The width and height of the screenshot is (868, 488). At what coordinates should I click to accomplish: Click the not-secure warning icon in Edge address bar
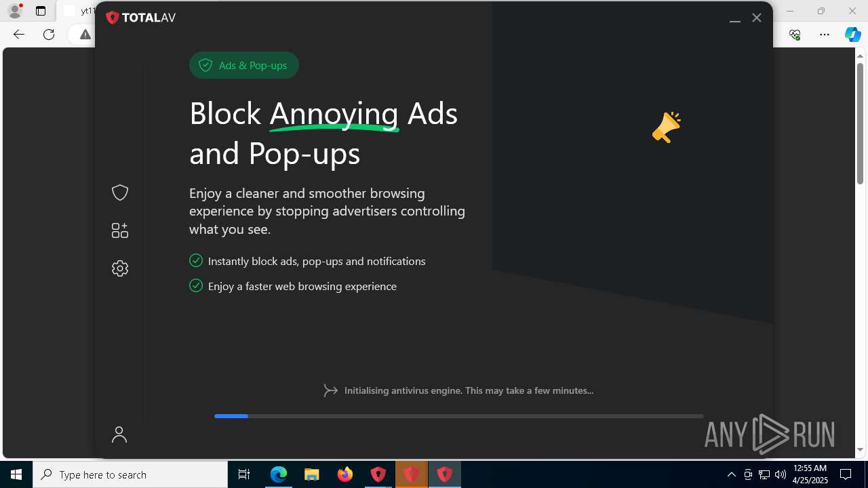click(x=85, y=35)
